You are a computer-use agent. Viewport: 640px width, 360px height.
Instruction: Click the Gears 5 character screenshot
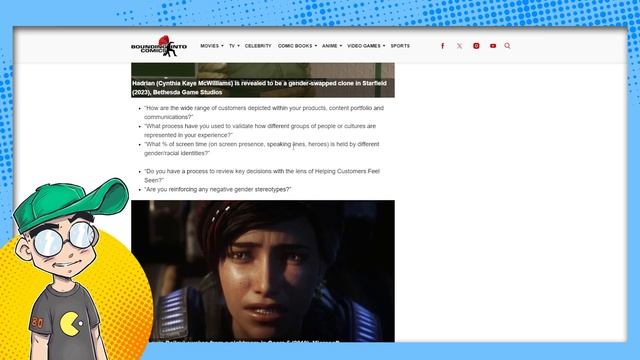[x=263, y=271]
